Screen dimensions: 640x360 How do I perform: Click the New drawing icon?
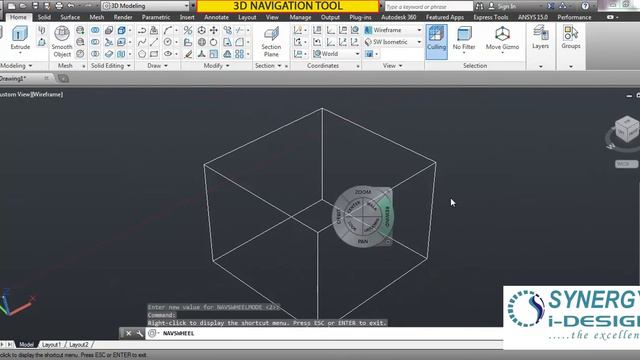tap(11, 6)
